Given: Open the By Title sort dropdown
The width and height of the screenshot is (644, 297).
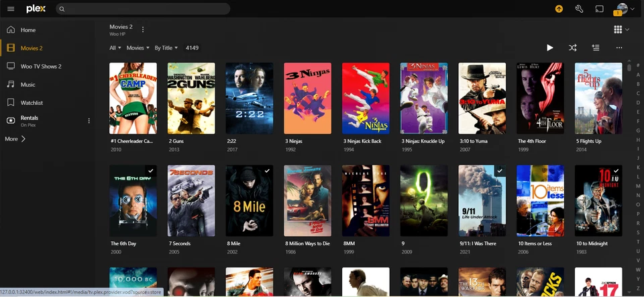Looking at the screenshot, I should (166, 48).
